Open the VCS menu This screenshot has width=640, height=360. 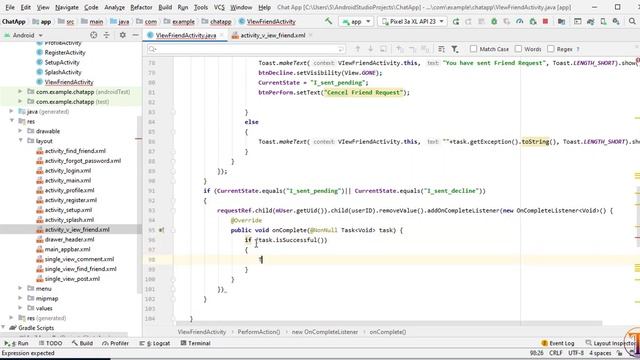coord(219,7)
